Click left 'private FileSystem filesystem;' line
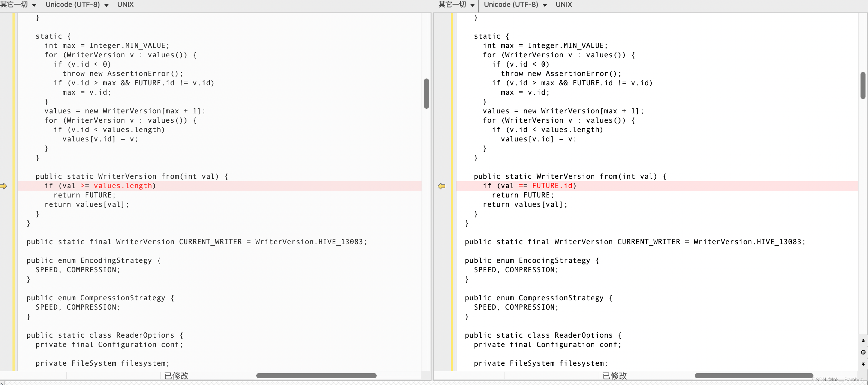Viewport: 868px width, 385px height. (103, 364)
